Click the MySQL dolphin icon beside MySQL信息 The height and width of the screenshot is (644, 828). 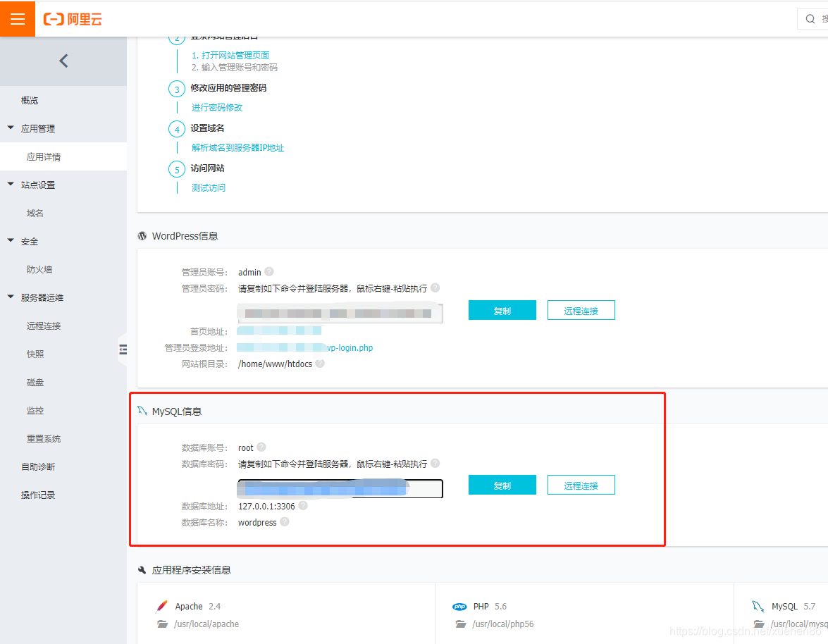pyautogui.click(x=142, y=411)
